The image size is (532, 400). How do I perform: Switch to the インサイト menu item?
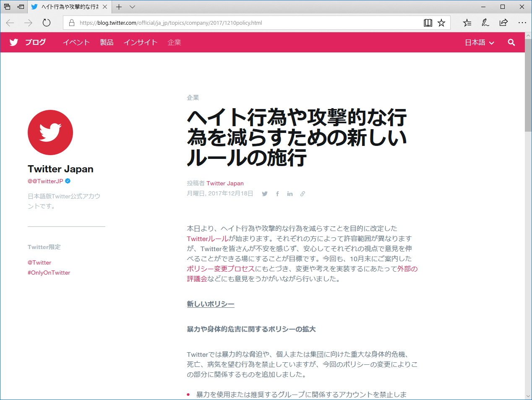point(140,42)
